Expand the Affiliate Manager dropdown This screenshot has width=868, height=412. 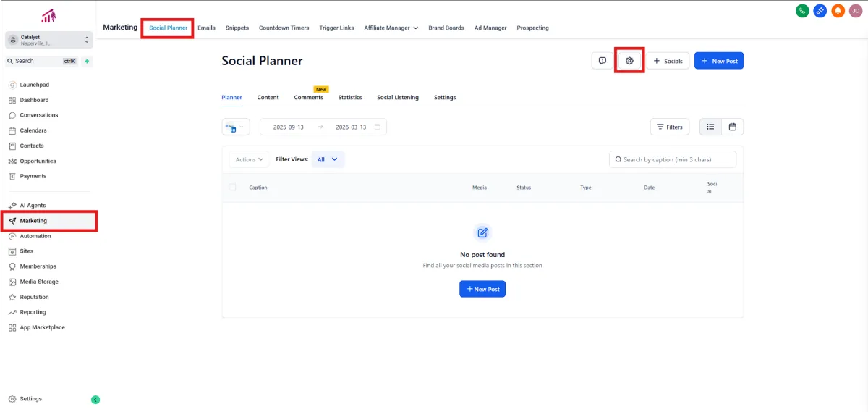(x=391, y=28)
